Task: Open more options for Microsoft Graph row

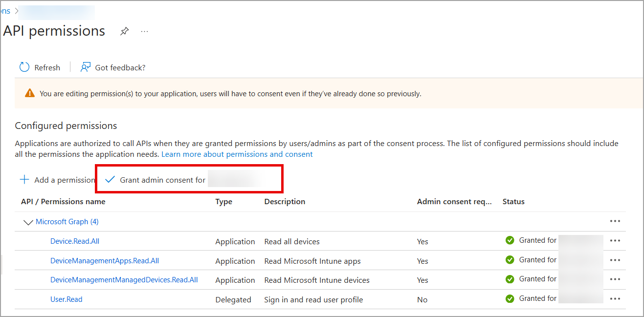Action: [x=615, y=221]
